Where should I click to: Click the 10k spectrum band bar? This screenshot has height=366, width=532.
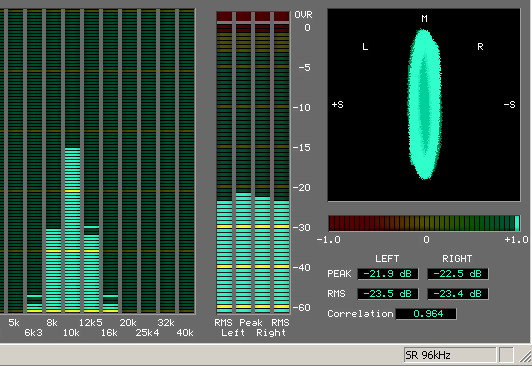[72, 161]
